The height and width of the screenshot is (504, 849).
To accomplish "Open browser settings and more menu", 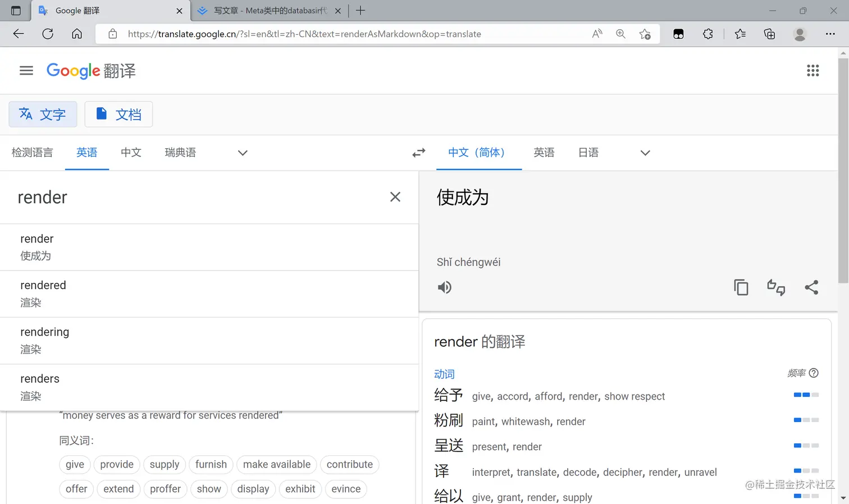I will 830,34.
